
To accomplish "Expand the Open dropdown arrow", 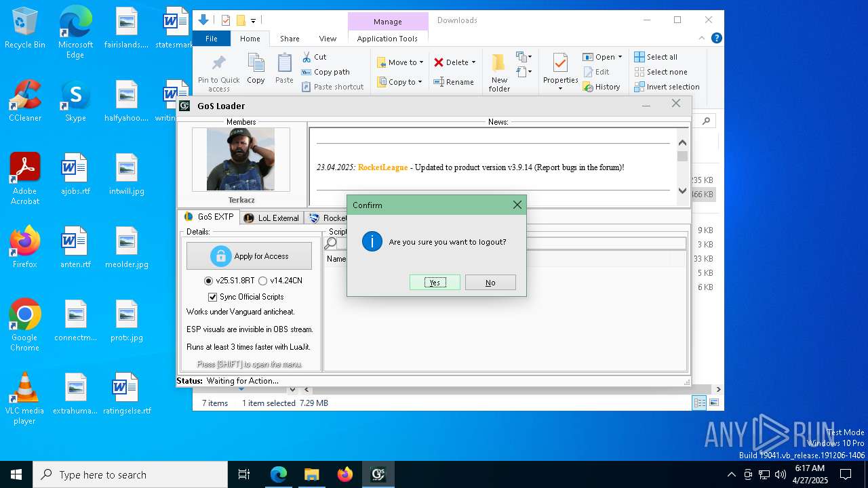I will [x=620, y=57].
